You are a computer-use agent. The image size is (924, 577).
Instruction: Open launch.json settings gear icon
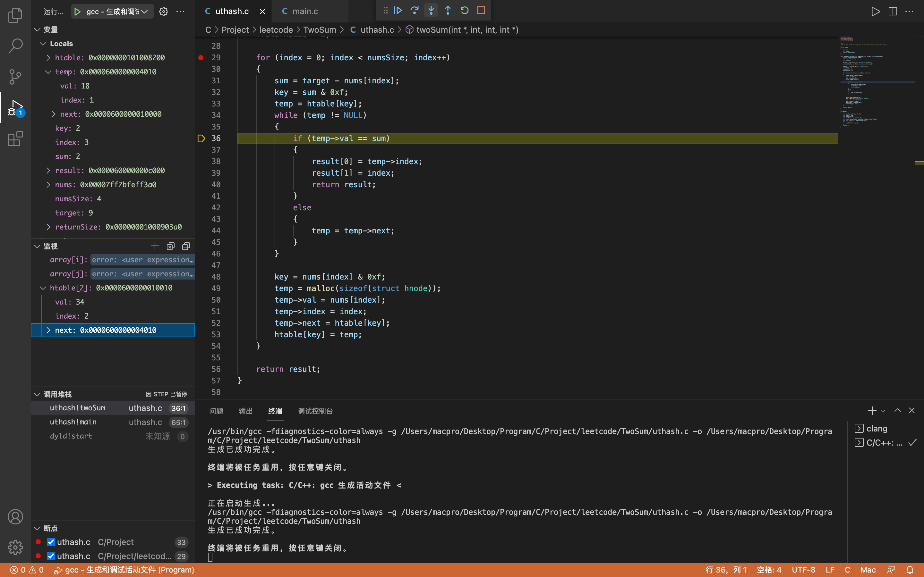click(163, 12)
